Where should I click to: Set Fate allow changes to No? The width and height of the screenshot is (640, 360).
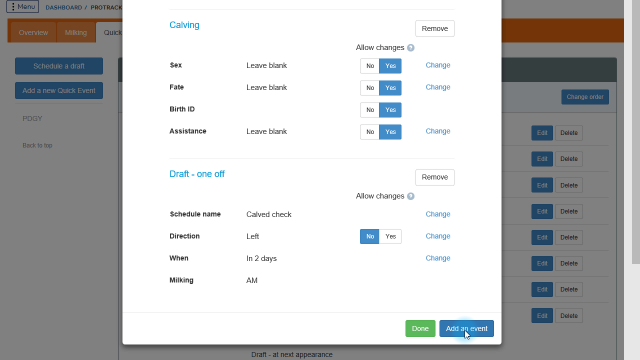370,88
